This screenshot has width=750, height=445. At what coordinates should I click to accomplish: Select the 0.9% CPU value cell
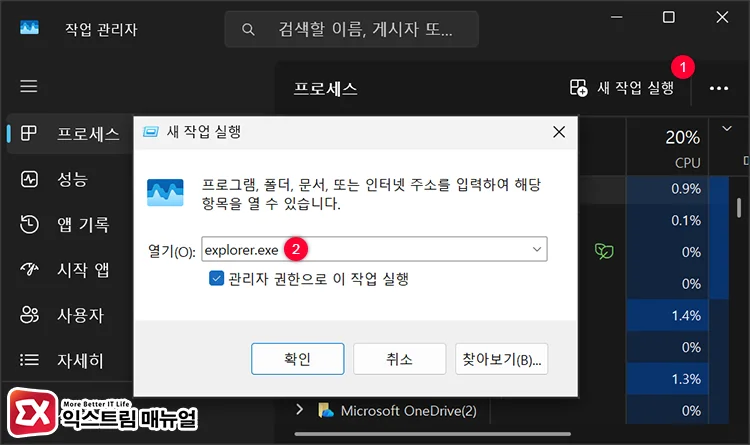tap(667, 189)
